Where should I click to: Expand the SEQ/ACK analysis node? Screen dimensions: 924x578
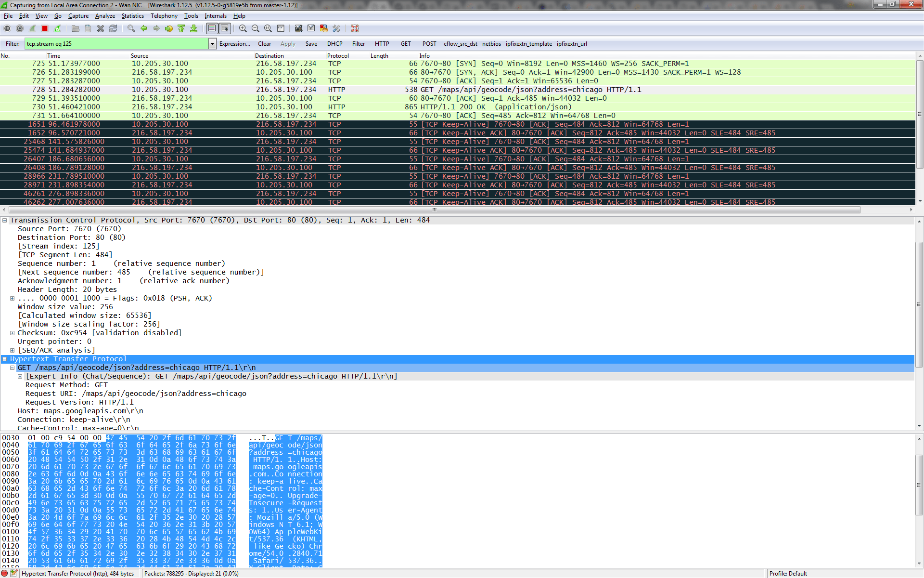pos(13,351)
